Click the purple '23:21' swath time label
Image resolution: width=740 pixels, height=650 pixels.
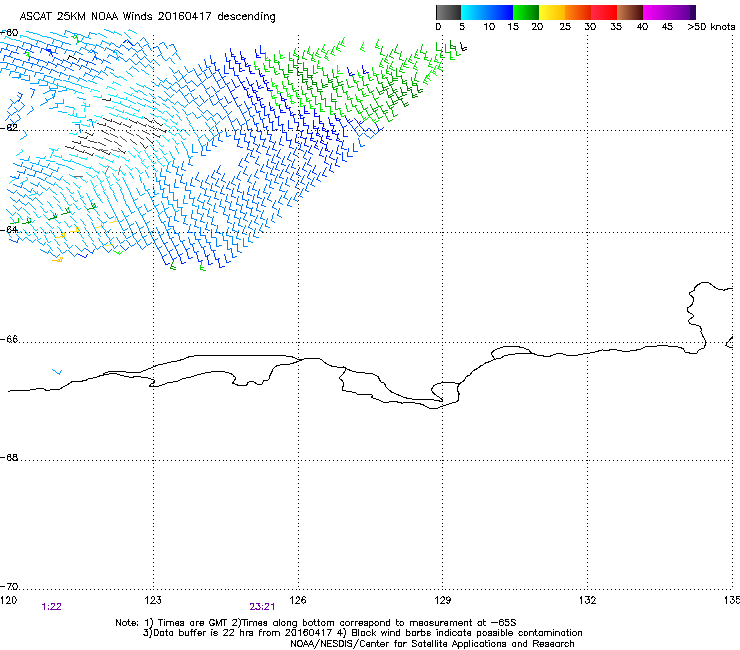pyautogui.click(x=262, y=607)
